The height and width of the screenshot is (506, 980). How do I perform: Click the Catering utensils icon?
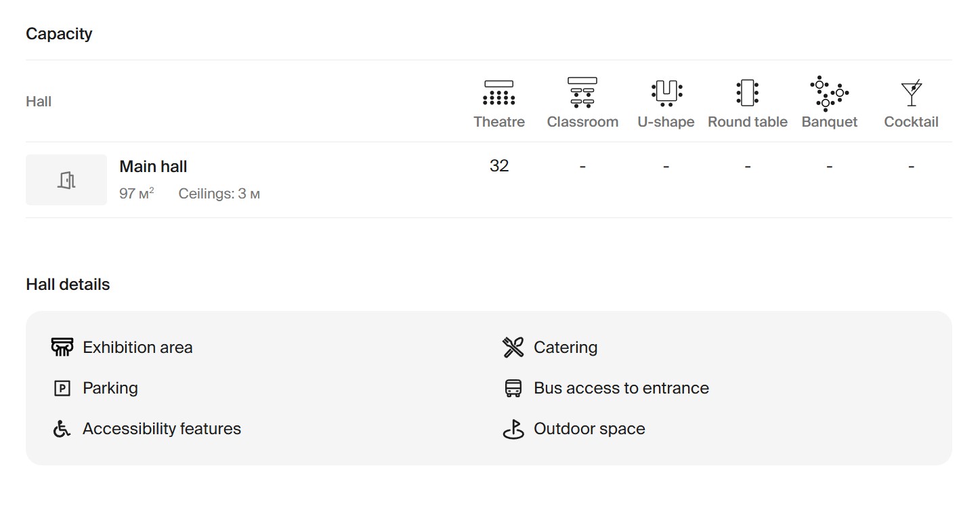pos(513,347)
